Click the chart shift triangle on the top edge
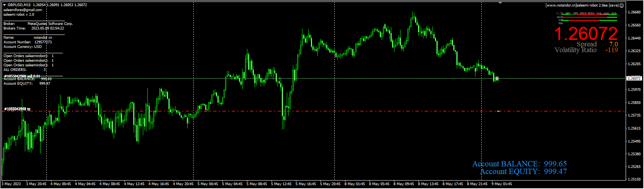The image size is (644, 189). click(x=500, y=3)
